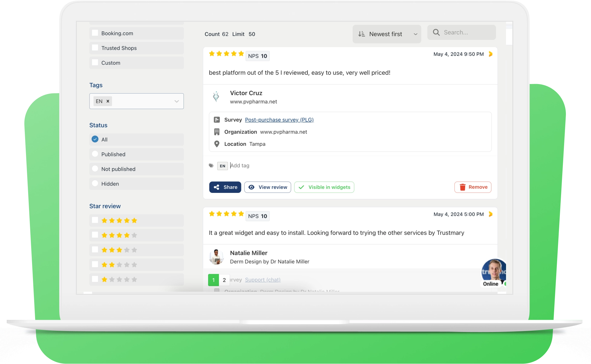
Task: Remove the EN tag with its x icon
Action: (108, 101)
